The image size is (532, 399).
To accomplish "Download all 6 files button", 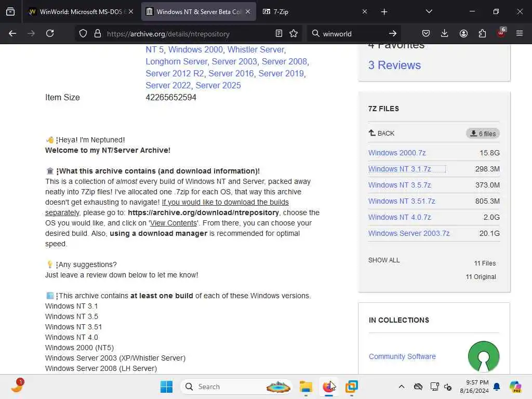I will pyautogui.click(x=483, y=134).
